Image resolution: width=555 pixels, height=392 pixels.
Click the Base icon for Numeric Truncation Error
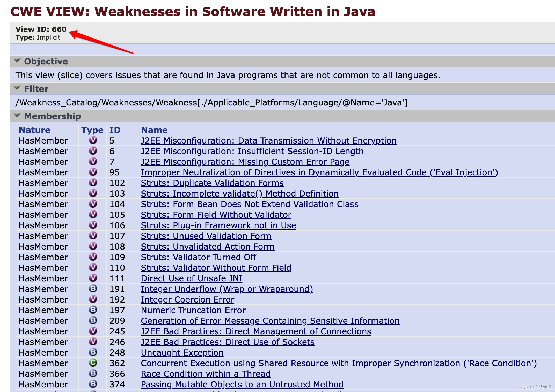[x=93, y=310]
